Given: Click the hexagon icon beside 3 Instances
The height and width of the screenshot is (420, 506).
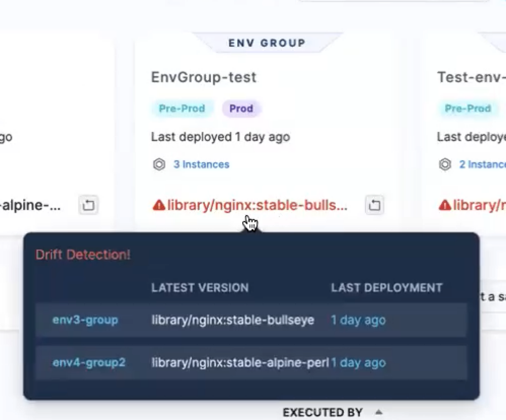Looking at the screenshot, I should tap(159, 164).
